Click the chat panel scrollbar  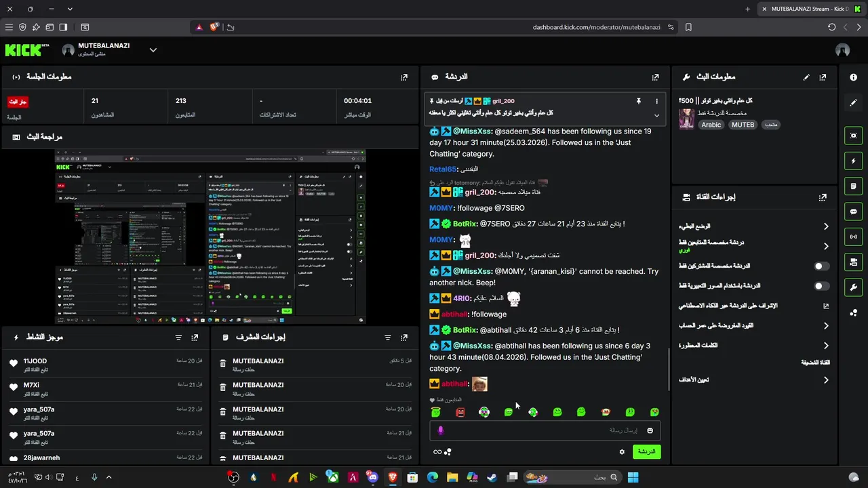(669, 371)
